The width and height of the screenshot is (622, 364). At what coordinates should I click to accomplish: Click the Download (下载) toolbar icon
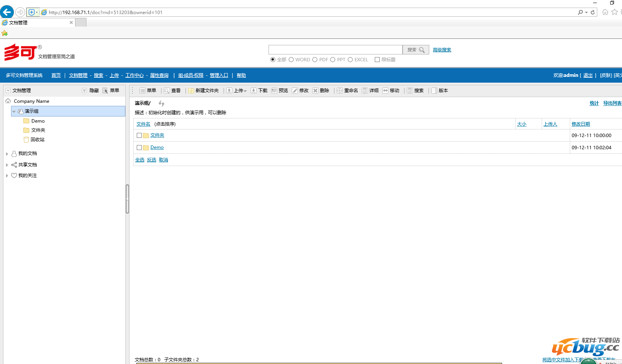point(254,91)
